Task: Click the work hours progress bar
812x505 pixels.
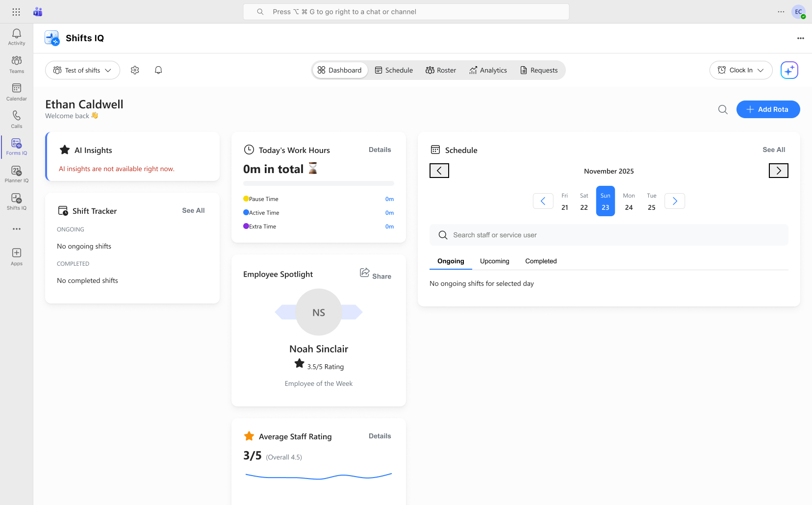Action: [319, 183]
